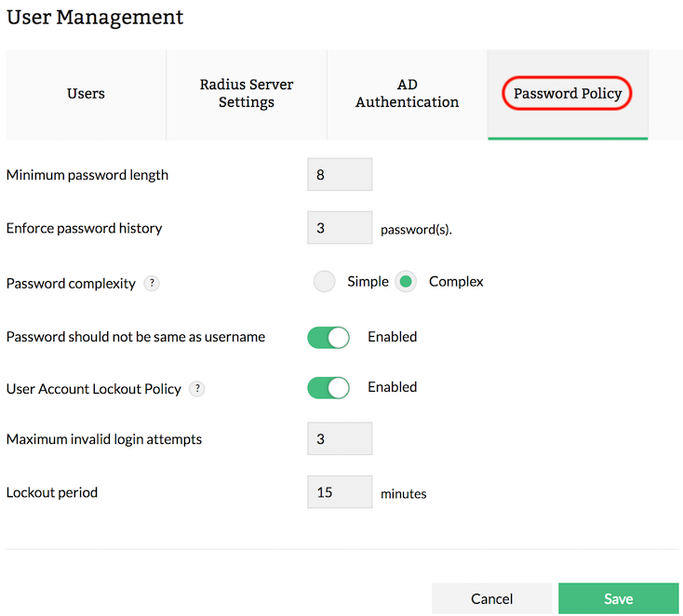Viewport: 683px width, 616px height.
Task: Click the Enforce password history input box
Action: click(340, 228)
